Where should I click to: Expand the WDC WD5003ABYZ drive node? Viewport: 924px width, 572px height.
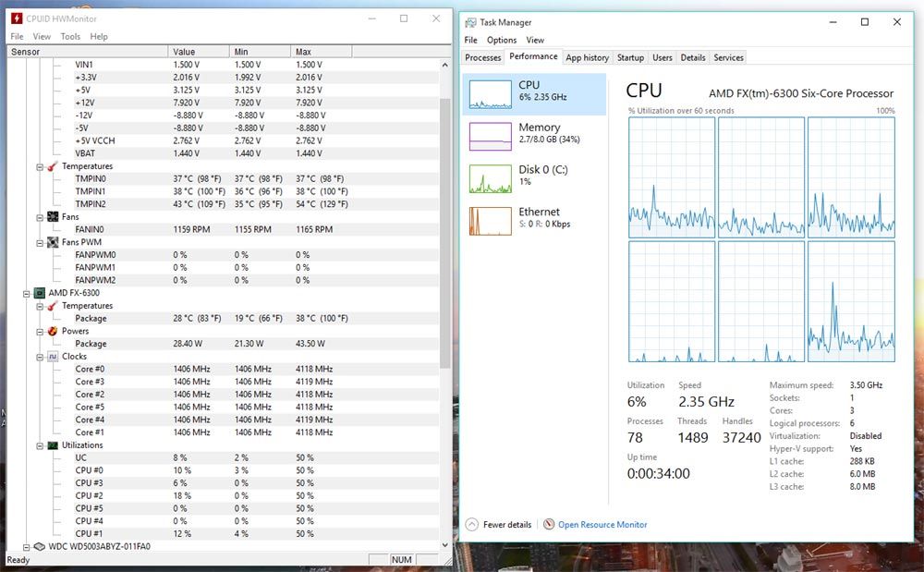[x=26, y=547]
